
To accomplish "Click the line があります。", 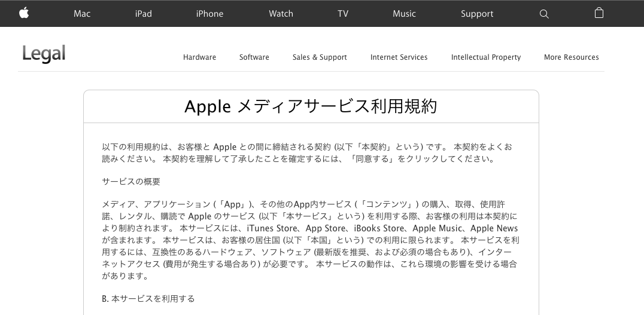I will [x=125, y=276].
